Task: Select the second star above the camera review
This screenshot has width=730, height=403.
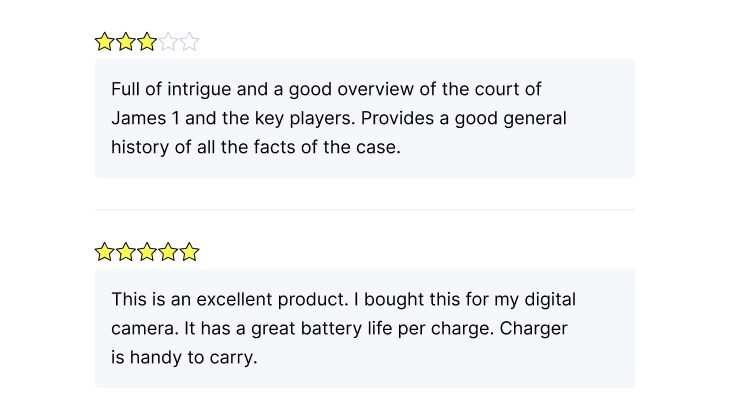Action: pyautogui.click(x=125, y=252)
